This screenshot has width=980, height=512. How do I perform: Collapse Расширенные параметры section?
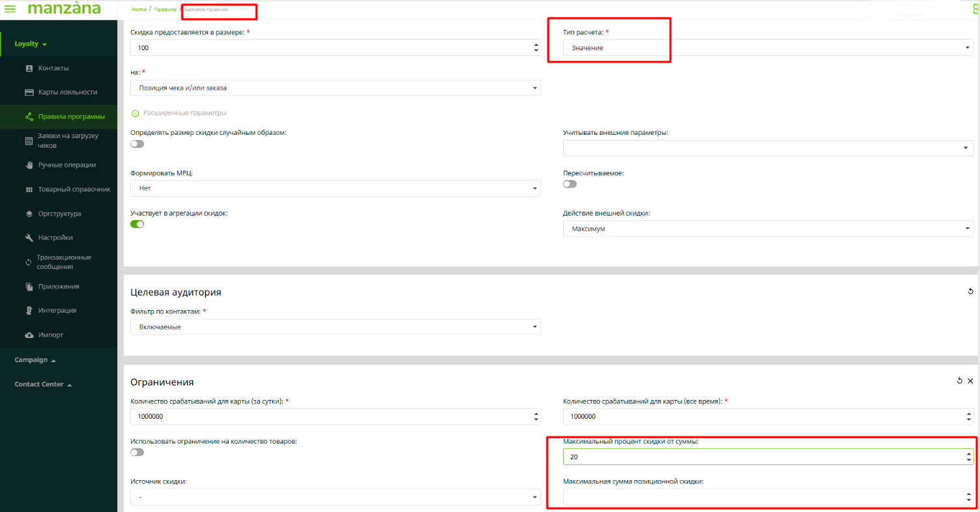(135, 113)
